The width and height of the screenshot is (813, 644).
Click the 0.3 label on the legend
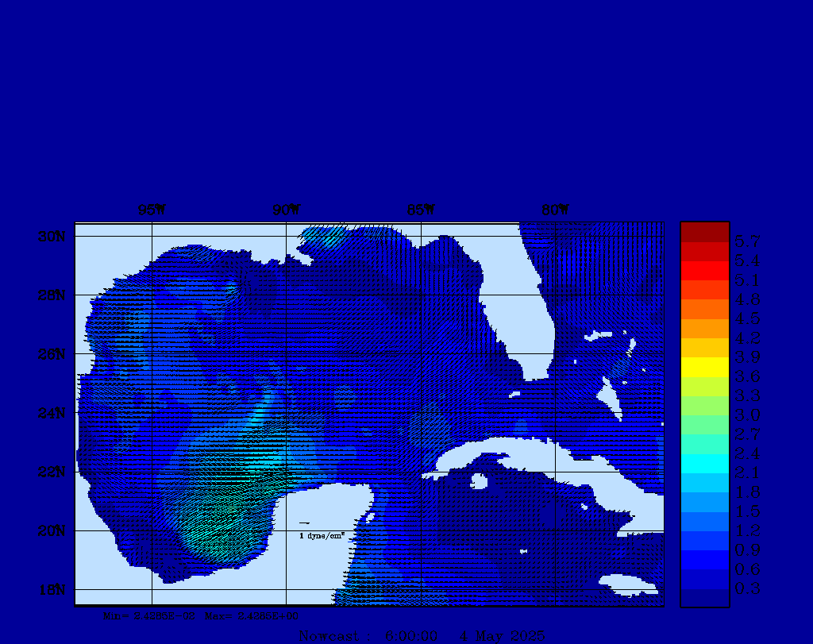747,588
